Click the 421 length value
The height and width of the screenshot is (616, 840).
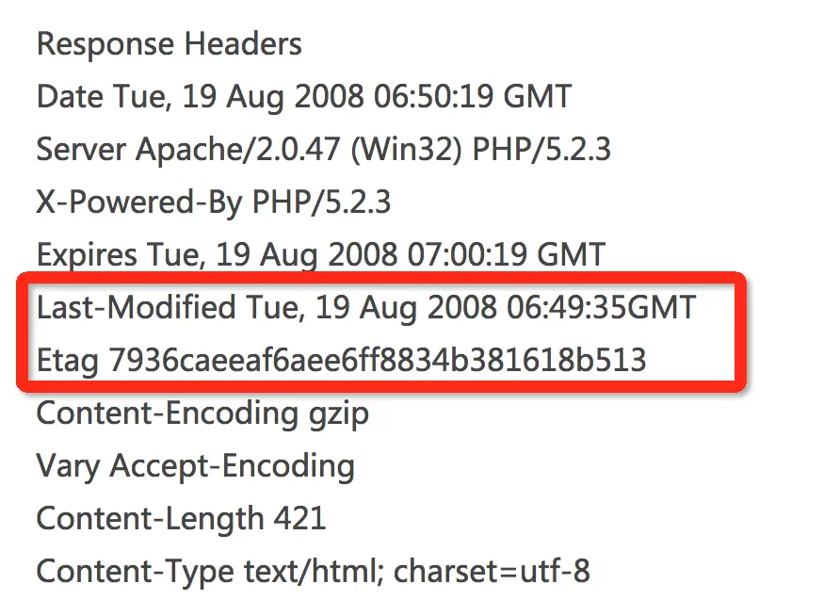300,518
